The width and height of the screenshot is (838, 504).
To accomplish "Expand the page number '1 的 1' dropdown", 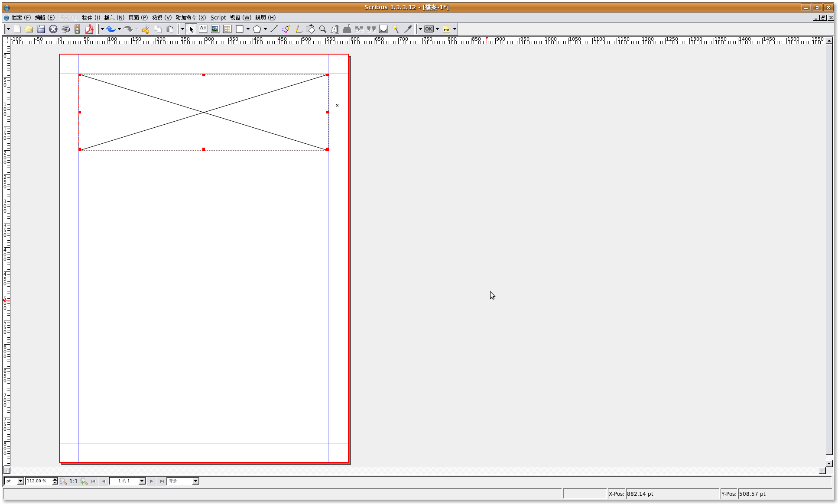I will point(142,481).
